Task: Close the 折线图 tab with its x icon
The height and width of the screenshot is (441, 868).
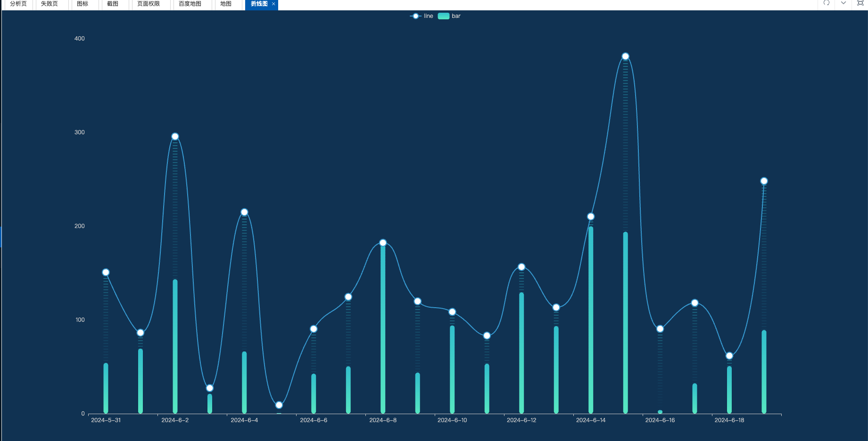Action: (x=273, y=4)
